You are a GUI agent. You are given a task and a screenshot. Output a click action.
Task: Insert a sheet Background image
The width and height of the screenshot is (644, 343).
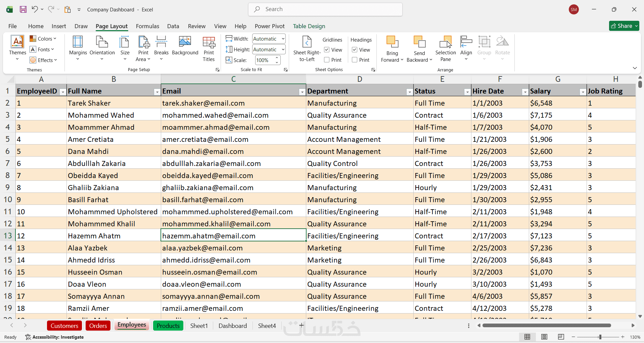click(185, 46)
